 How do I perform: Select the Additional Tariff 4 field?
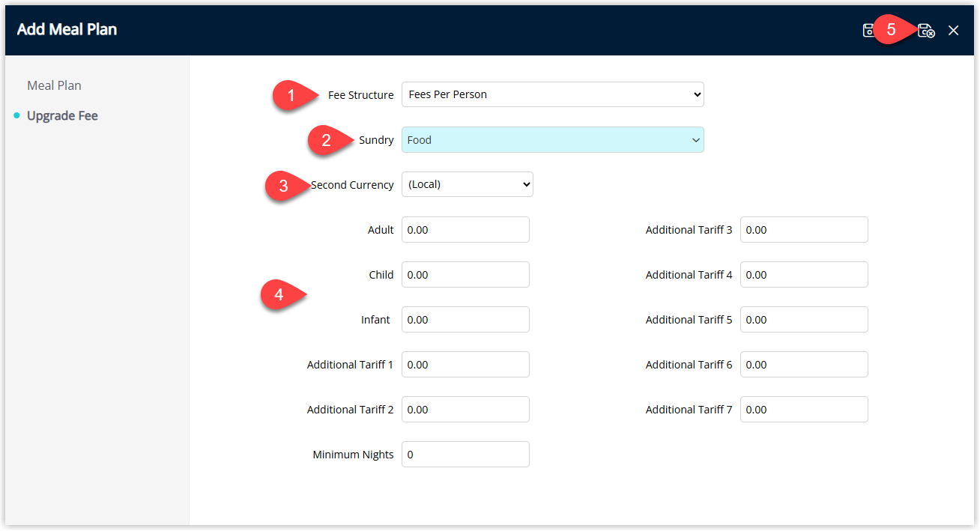pos(804,275)
